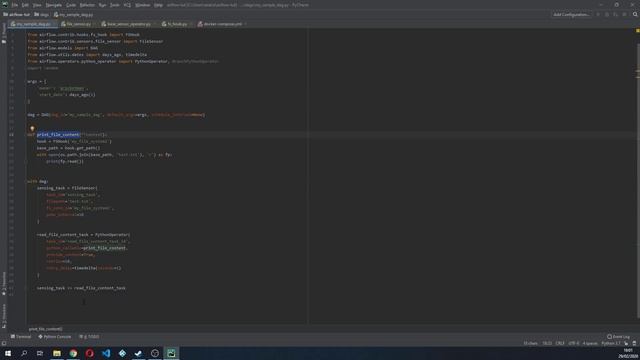Click the yellow inspection indicator at scrollbar top

638,31
